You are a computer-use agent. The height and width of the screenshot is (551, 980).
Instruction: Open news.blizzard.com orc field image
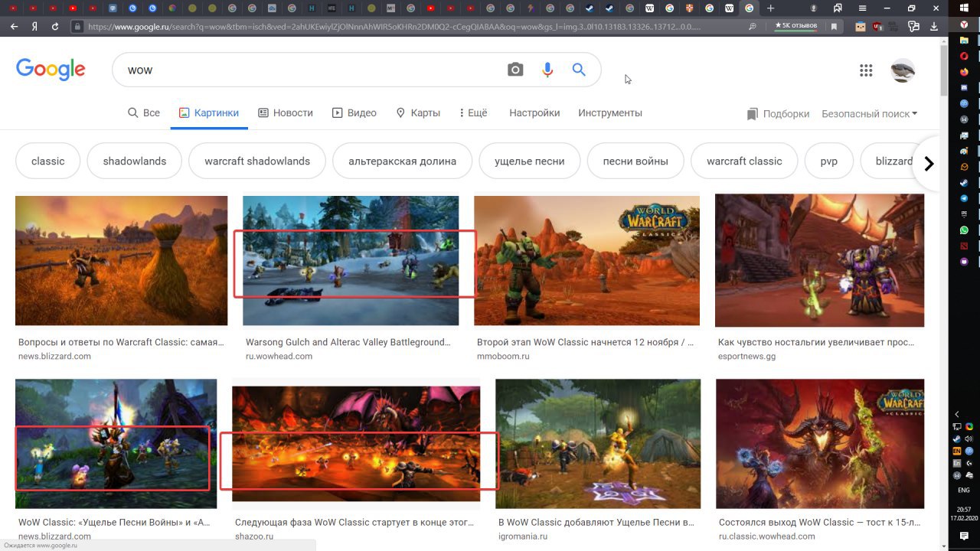coord(122,260)
